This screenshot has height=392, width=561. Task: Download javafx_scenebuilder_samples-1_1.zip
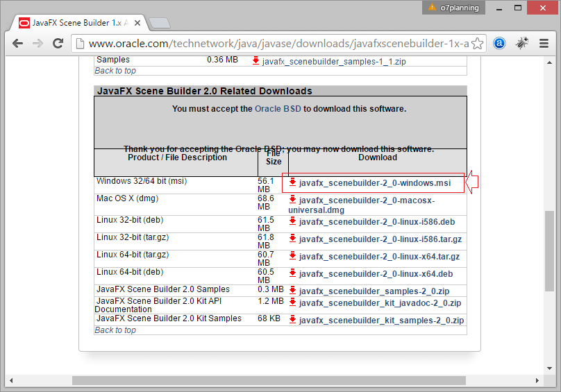tap(334, 62)
